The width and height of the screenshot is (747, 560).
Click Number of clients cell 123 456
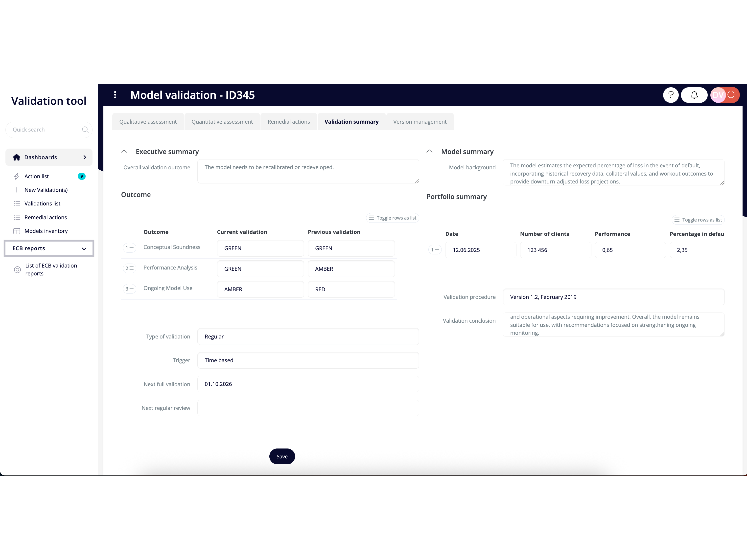(x=556, y=250)
